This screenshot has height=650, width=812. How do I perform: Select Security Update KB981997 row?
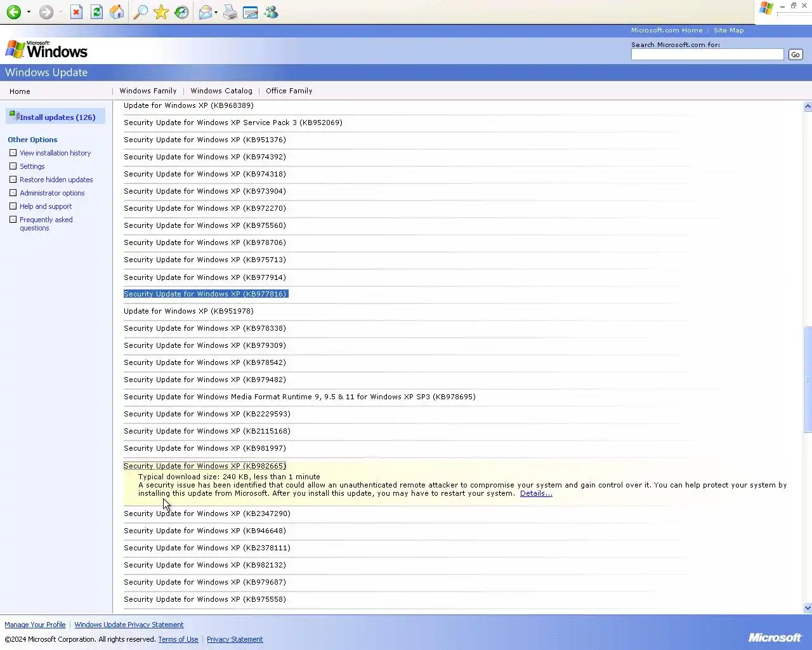tap(205, 448)
